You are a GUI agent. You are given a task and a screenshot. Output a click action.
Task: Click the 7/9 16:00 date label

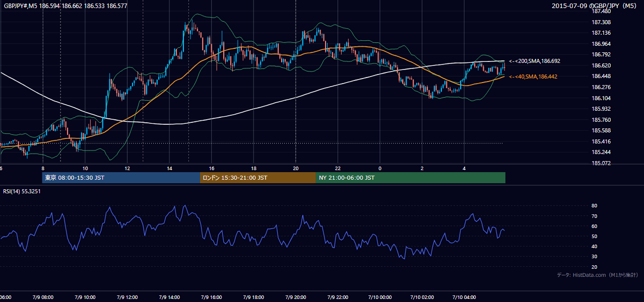pyautogui.click(x=212, y=297)
